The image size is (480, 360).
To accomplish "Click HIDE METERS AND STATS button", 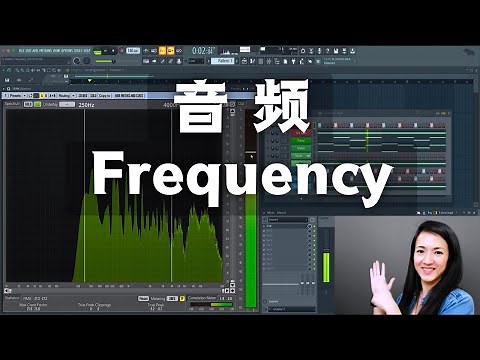I will [x=129, y=96].
